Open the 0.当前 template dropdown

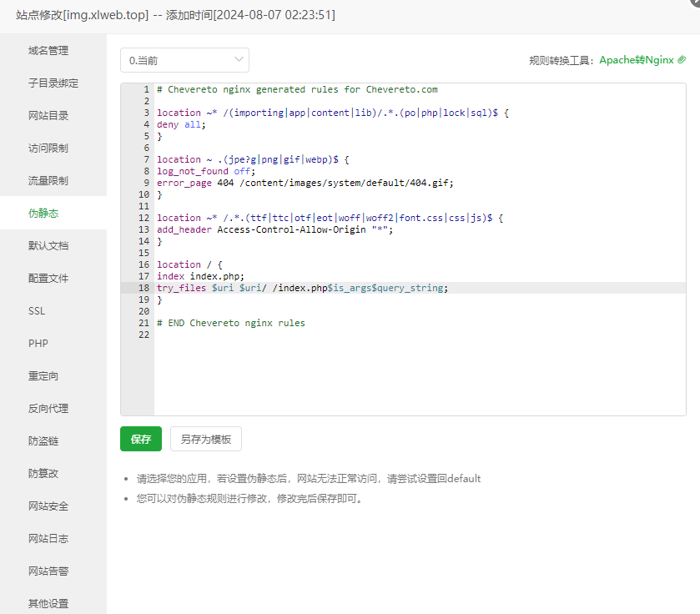pyautogui.click(x=184, y=60)
